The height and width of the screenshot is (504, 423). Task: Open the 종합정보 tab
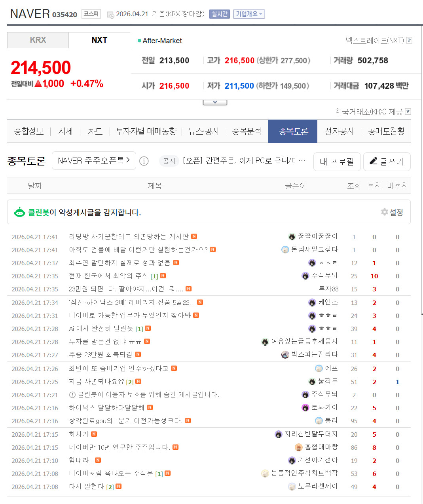[29, 131]
